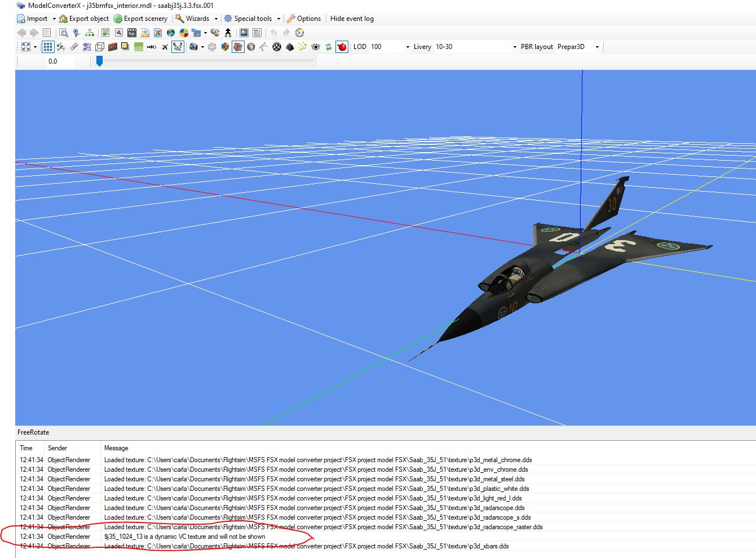756x558 pixels.
Task: Toggle the textured cube render mode
Action: (x=238, y=47)
